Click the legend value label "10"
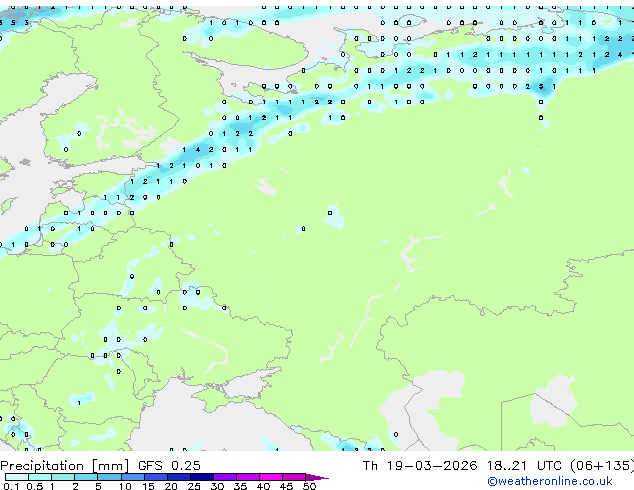 (125, 486)
